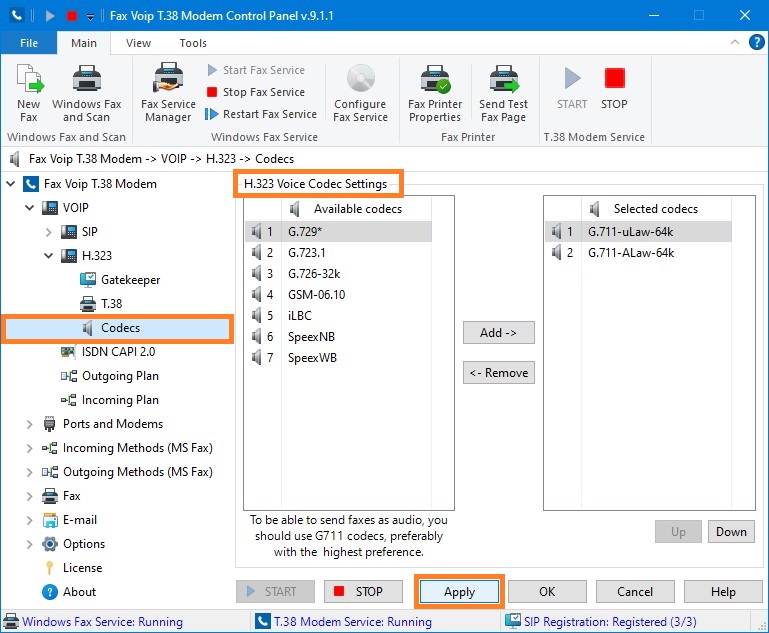Expand the SIP tree node

click(x=49, y=232)
